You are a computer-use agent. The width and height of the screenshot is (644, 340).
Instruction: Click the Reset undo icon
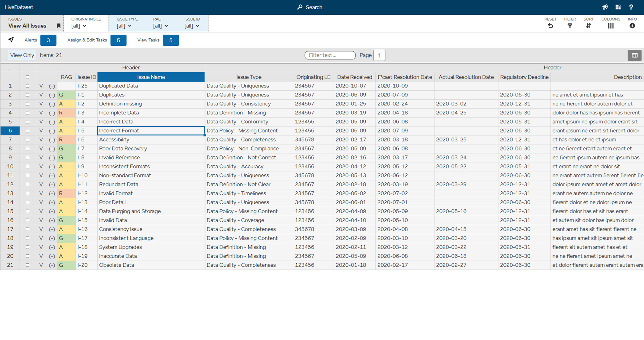click(550, 26)
